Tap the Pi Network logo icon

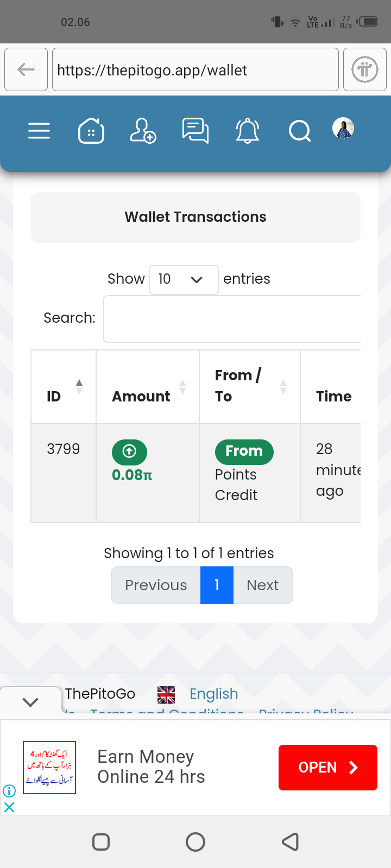(365, 69)
